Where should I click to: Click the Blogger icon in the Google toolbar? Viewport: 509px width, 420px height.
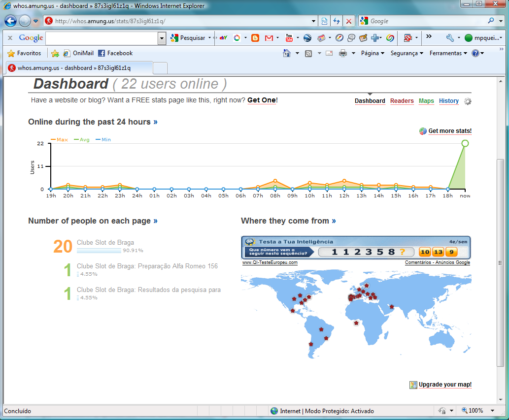pyautogui.click(x=255, y=37)
